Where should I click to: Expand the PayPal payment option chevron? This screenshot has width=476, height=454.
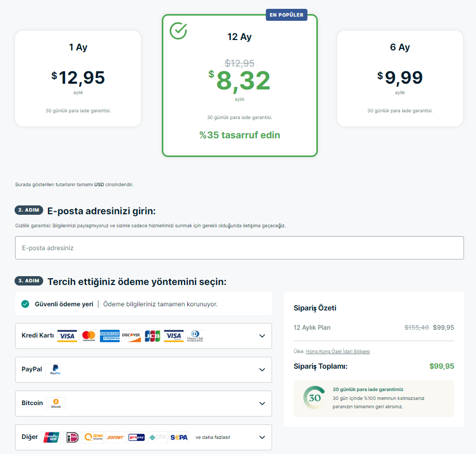[x=262, y=370]
